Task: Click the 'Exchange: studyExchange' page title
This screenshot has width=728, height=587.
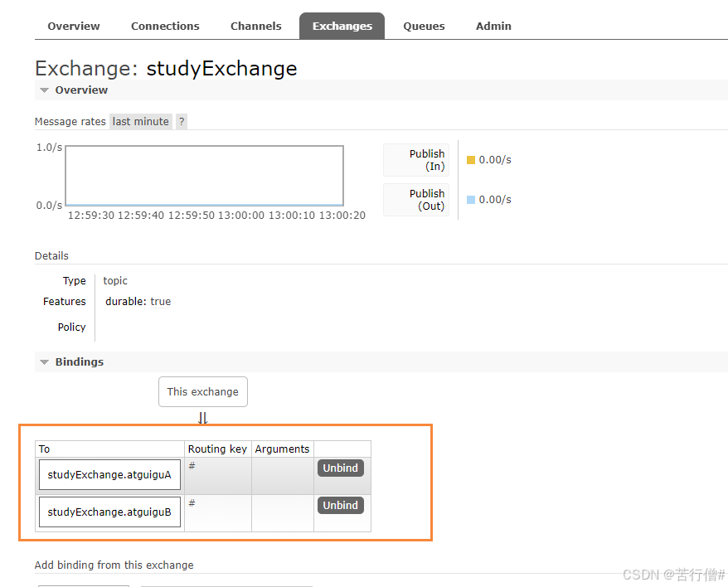Action: click(166, 69)
